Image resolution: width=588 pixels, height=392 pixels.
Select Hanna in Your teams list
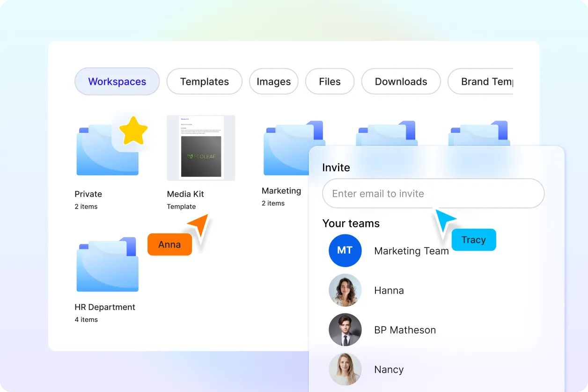[x=389, y=290]
